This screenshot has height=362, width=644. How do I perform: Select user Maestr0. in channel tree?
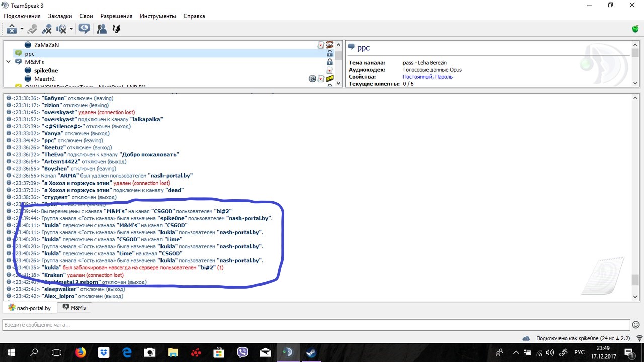(45, 79)
